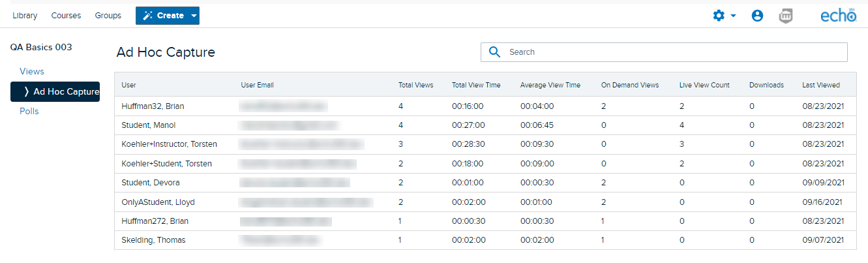
Task: Click user Koehler+Instructor, Torsten
Action: tap(169, 144)
